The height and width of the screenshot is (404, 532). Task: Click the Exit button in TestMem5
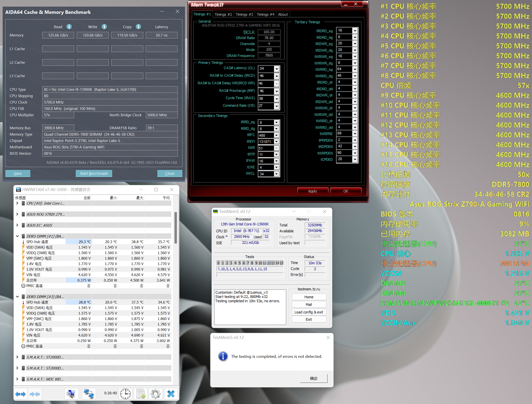[309, 319]
